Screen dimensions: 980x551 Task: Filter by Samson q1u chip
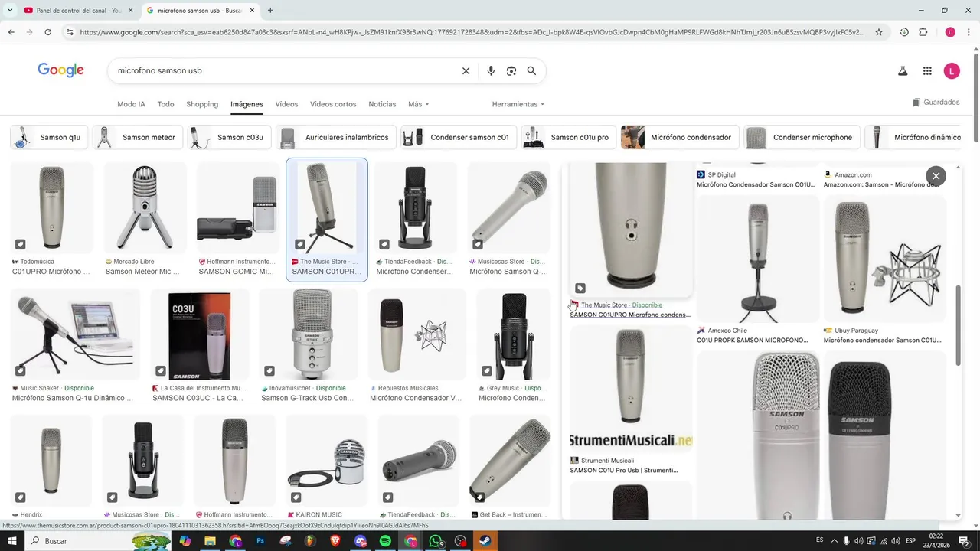point(50,138)
